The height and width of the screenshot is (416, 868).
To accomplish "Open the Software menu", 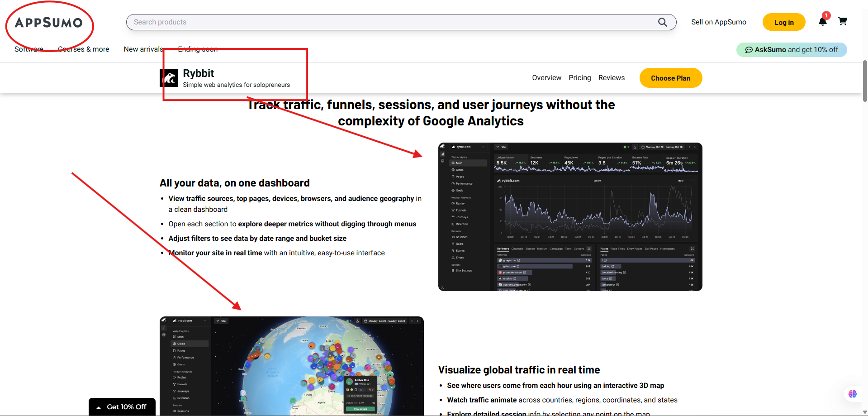I will point(28,49).
